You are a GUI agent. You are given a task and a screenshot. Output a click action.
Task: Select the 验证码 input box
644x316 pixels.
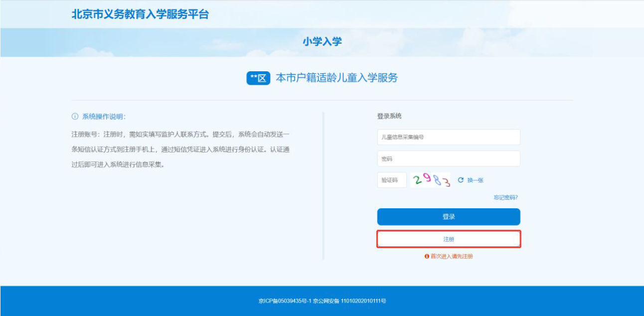[x=392, y=180]
